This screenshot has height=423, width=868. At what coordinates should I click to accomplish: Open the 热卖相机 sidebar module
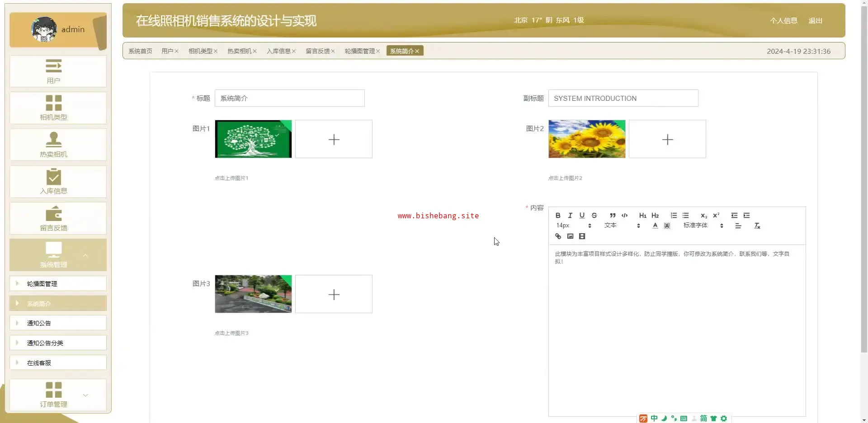(x=58, y=145)
